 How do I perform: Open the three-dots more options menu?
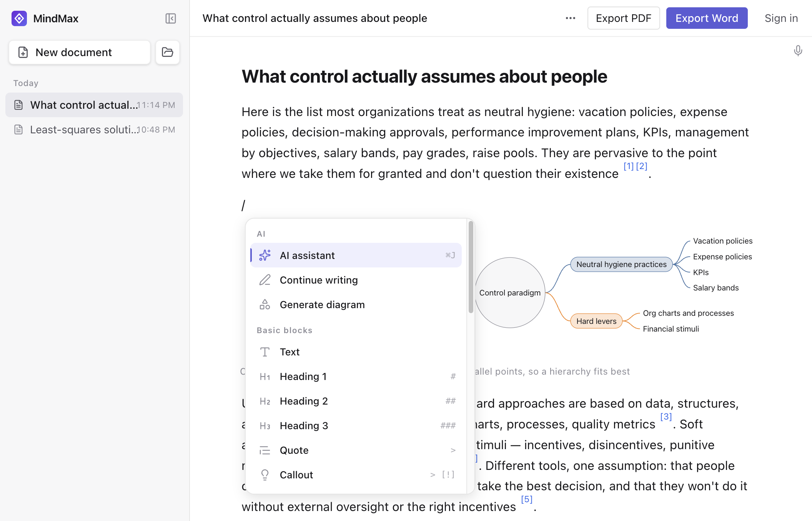(x=571, y=18)
